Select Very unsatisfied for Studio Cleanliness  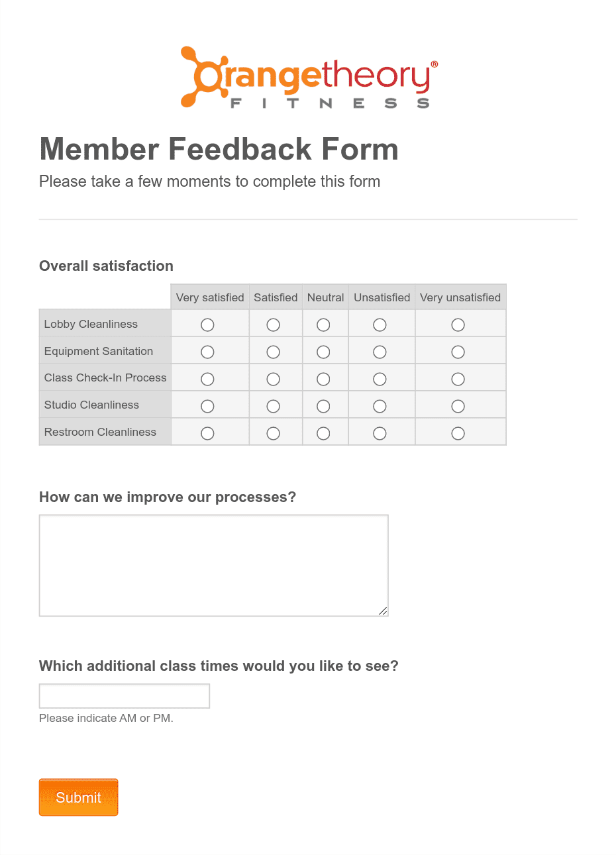click(458, 405)
